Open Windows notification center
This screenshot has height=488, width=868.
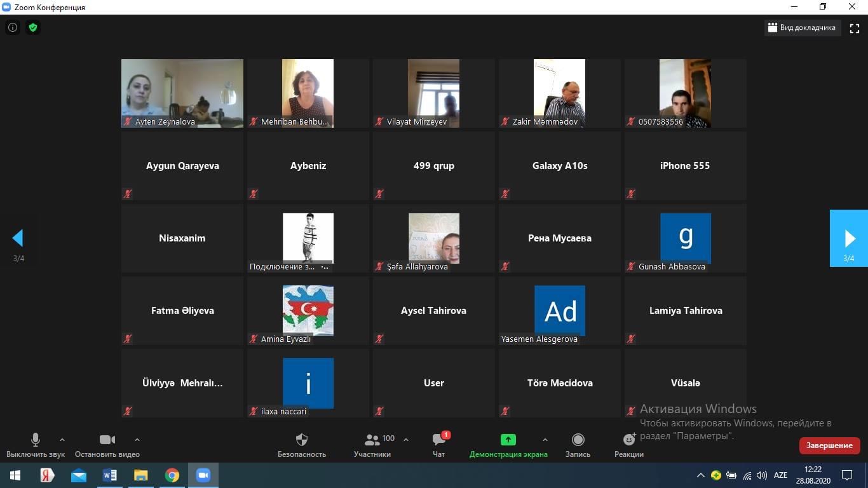[x=847, y=475]
